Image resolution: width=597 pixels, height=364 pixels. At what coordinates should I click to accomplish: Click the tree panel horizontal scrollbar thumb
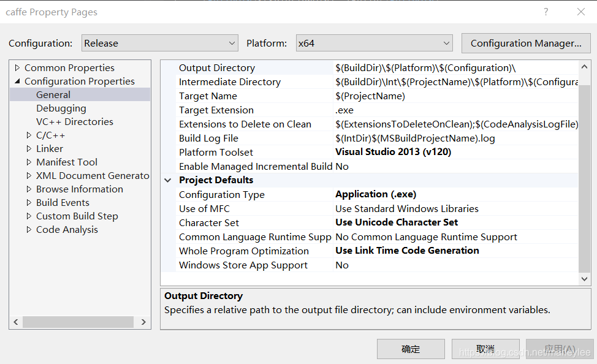(x=78, y=322)
